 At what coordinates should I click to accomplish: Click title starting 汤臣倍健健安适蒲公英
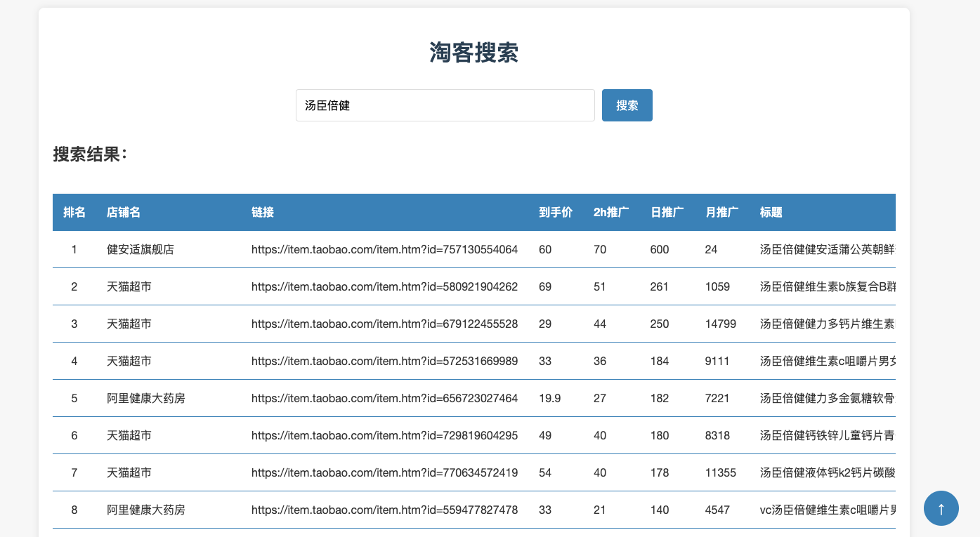click(x=828, y=249)
